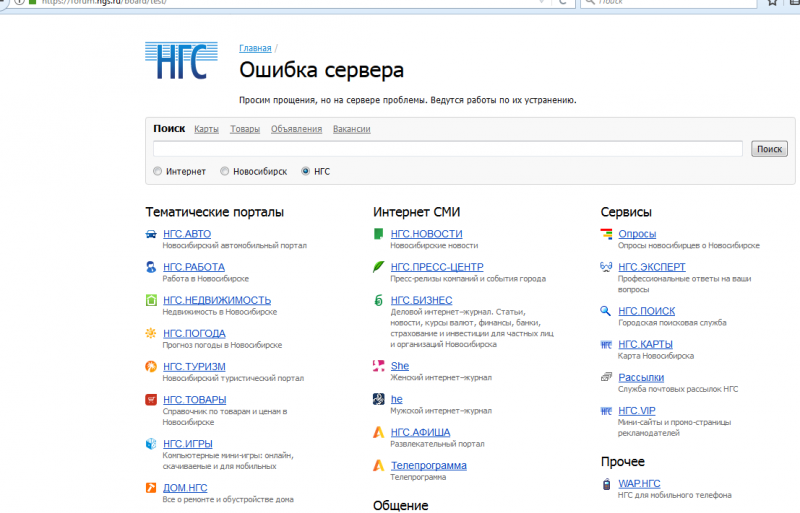Image resolution: width=800 pixels, height=513 pixels.
Task: Select the Новосибирск radio button
Action: click(224, 171)
